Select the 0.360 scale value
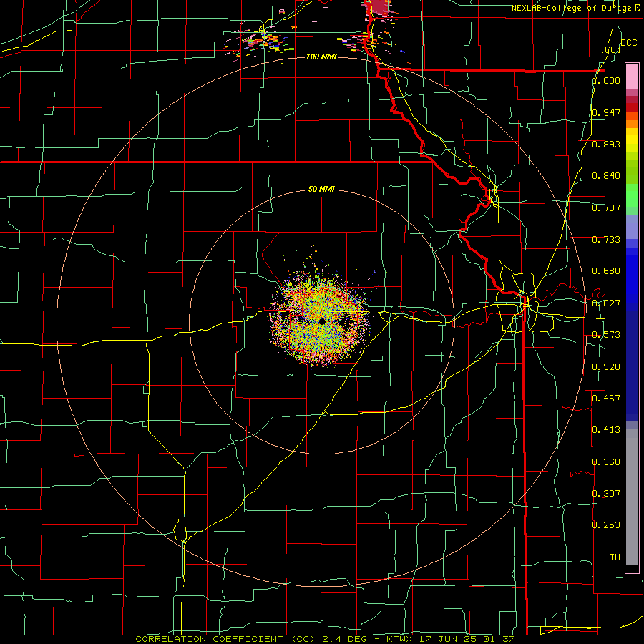This screenshot has height=644, width=644. pyautogui.click(x=606, y=462)
